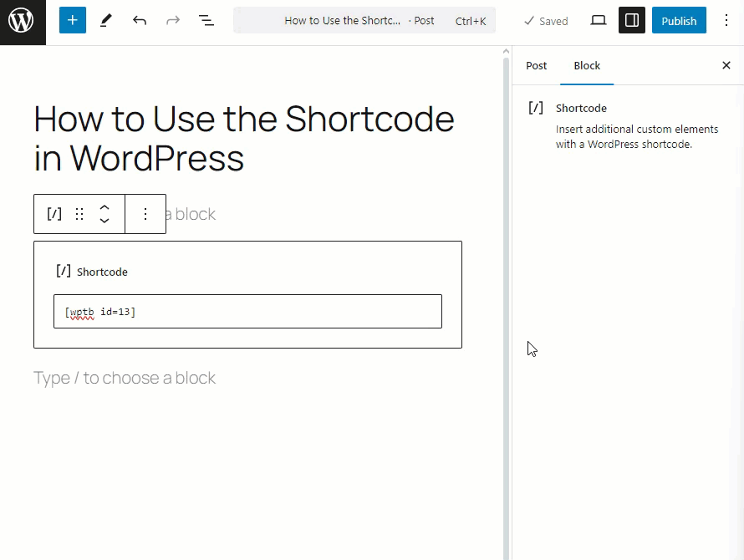Toggle the Settings sidebar panel button
744x560 pixels.
coord(631,20)
